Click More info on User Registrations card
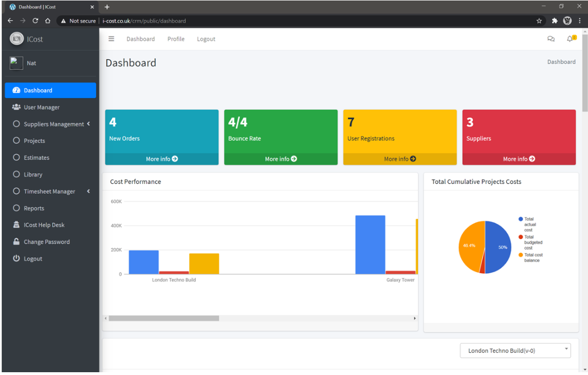The width and height of the screenshot is (588, 375). point(399,159)
